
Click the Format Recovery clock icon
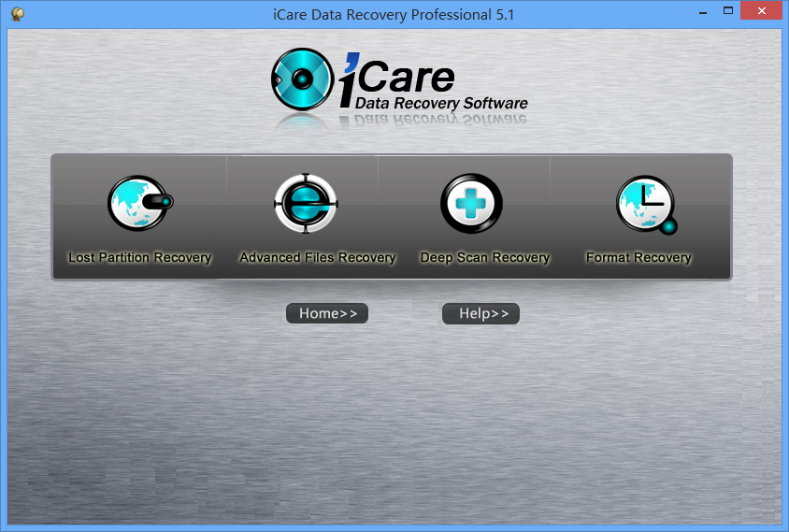(647, 205)
